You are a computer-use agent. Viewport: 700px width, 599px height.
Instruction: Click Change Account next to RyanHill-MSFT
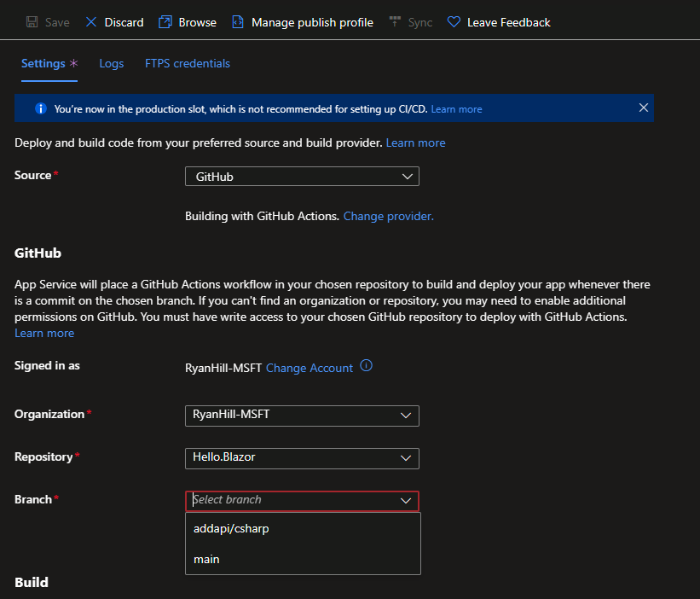coord(309,367)
